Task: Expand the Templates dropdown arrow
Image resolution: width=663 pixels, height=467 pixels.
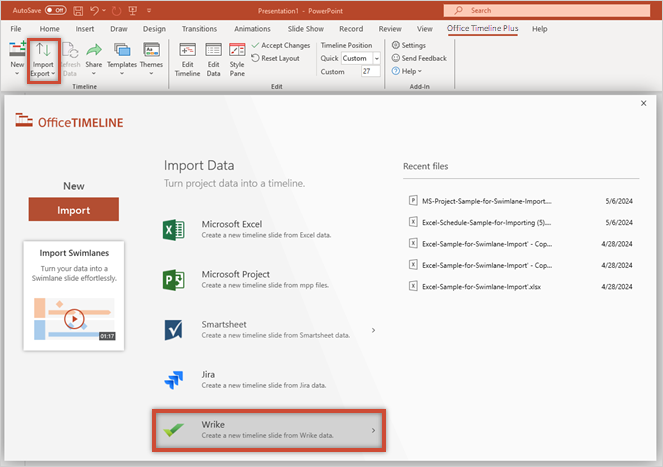Action: pos(122,74)
